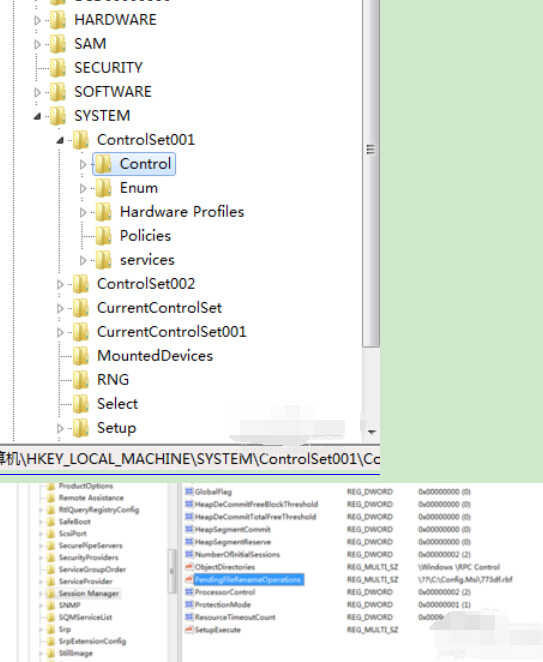Click the StillImage folder icon
The width and height of the screenshot is (543, 662).
click(x=51, y=653)
